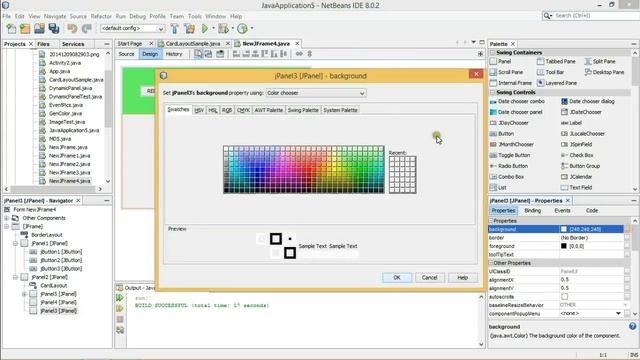
Task: Select the JCalendar palette item
Action: tap(576, 177)
